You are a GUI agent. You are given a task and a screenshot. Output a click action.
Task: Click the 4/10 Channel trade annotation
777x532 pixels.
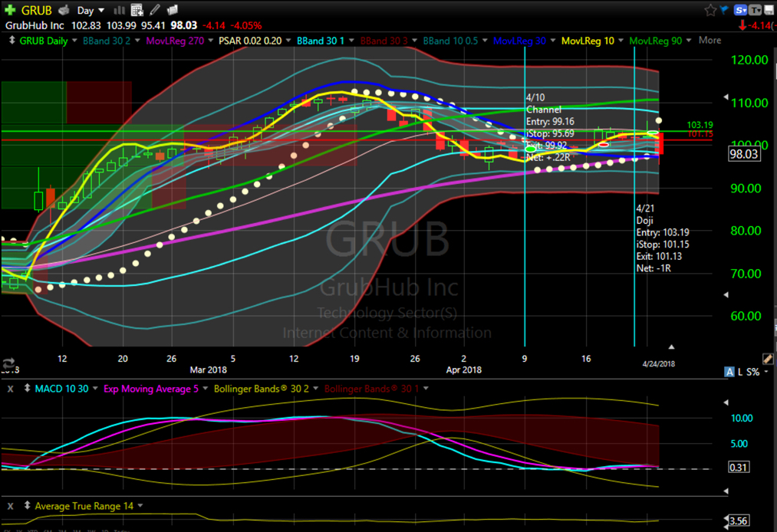click(x=550, y=127)
